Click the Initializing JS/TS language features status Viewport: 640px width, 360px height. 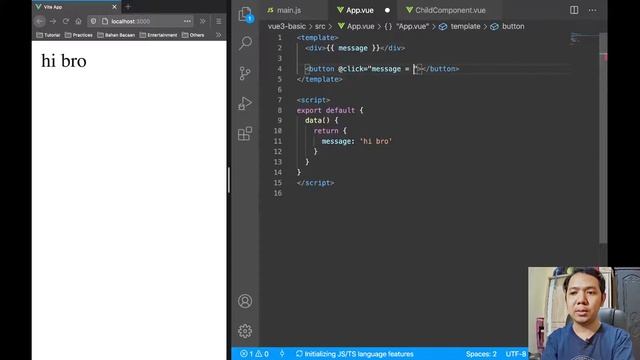(x=354, y=354)
